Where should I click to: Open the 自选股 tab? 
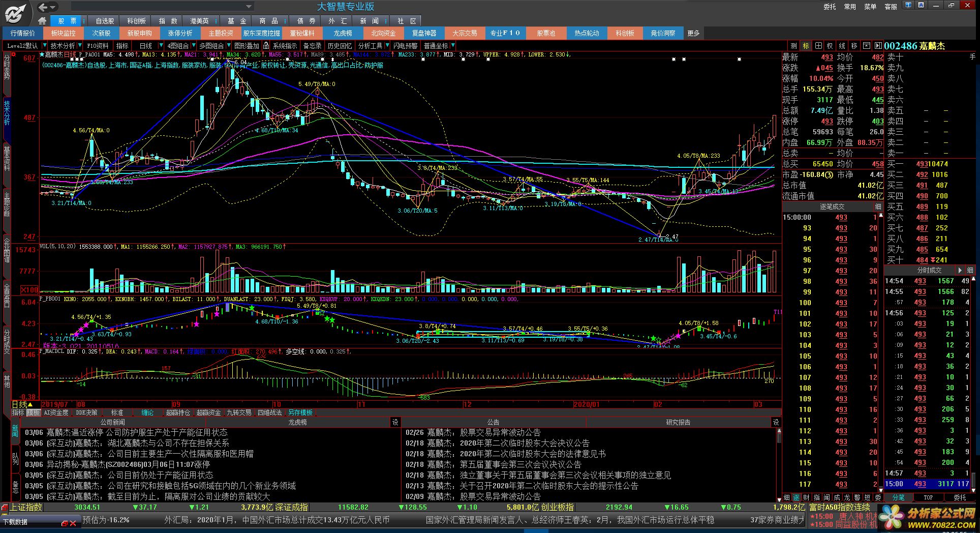105,21
